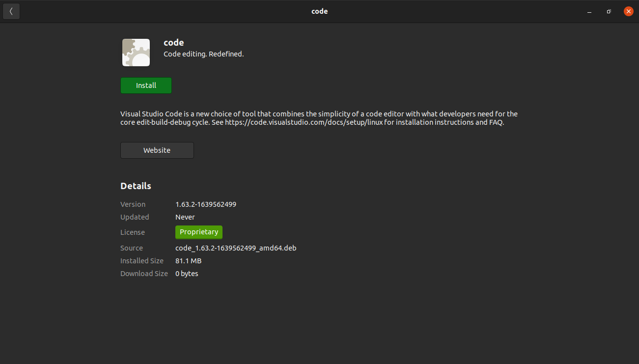Select source file code_1.63.2-1639562499_amd64.deb

coord(236,248)
